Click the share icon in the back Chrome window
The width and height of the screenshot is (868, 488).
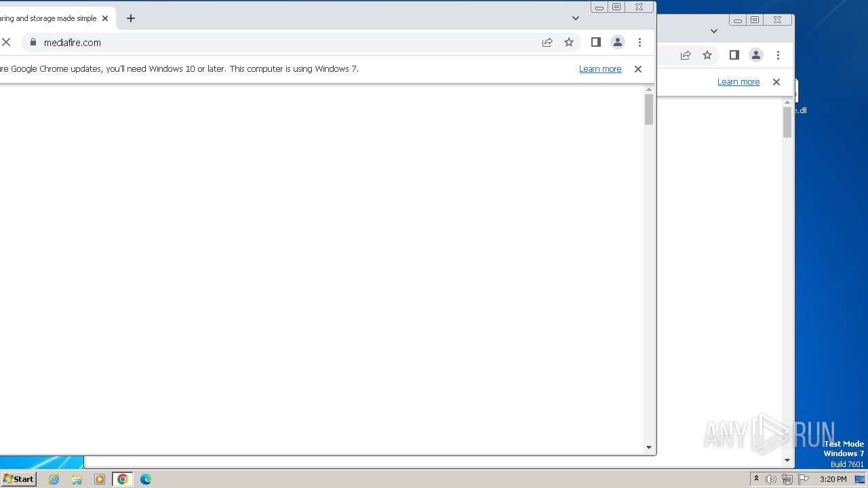click(686, 55)
